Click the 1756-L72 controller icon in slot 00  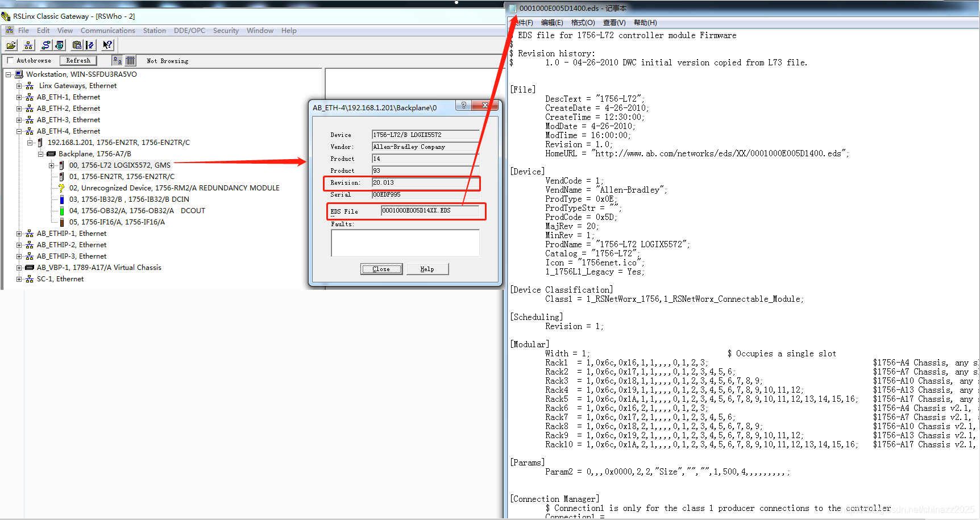[x=62, y=165]
